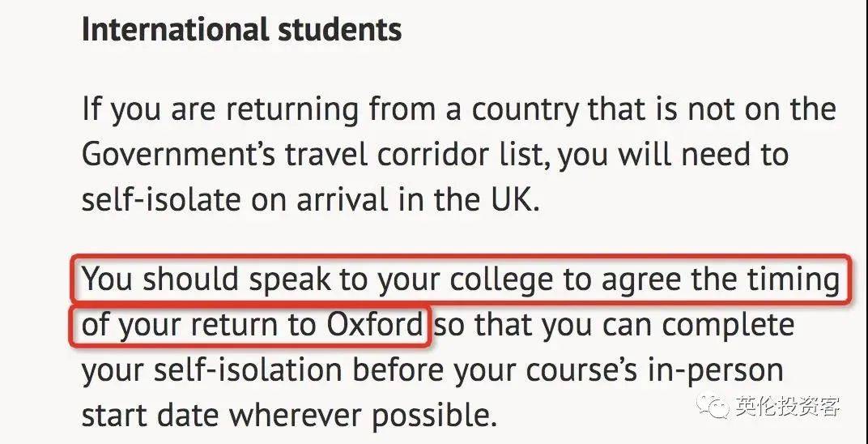Click the WeChat logo watermark icon
868x444 pixels.
713,406
